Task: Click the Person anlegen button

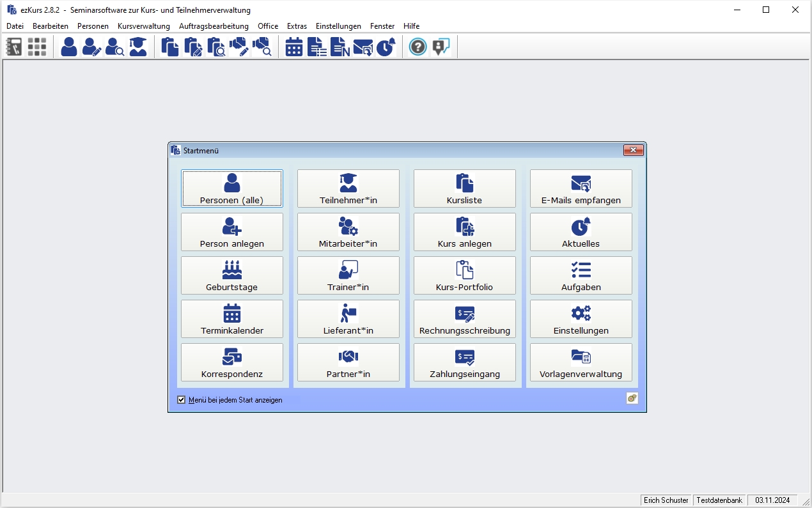Action: tap(232, 232)
